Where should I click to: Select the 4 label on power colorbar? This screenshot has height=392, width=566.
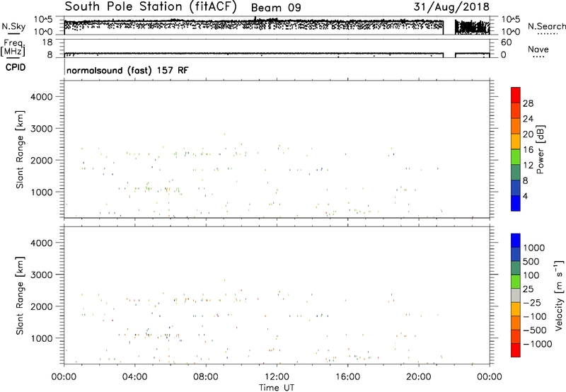click(x=526, y=197)
